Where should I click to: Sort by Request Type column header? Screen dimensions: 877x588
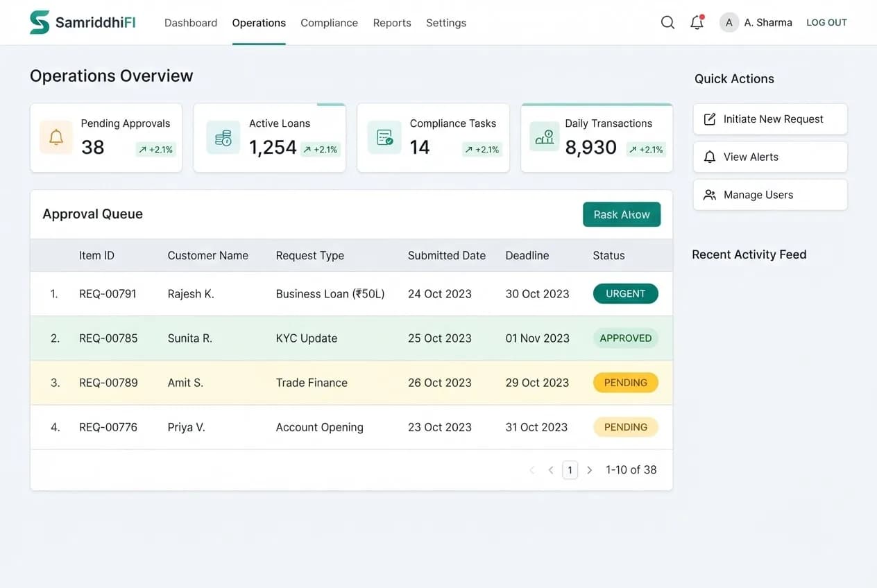click(x=309, y=256)
